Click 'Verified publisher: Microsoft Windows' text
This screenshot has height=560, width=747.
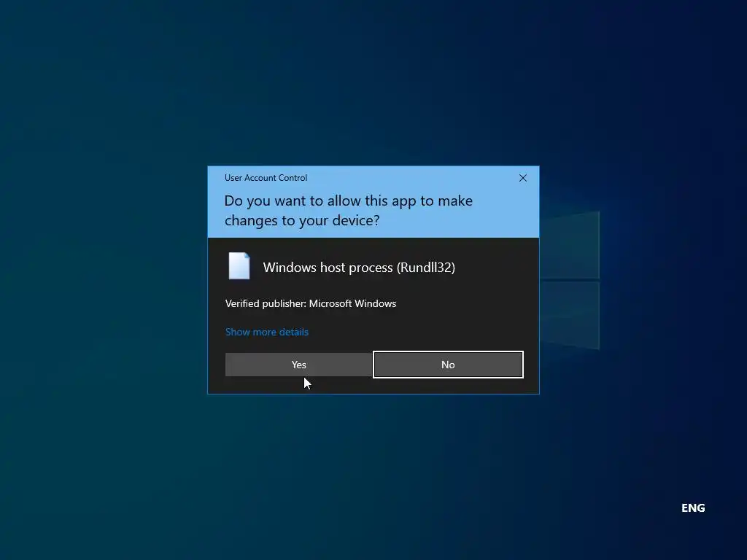[x=311, y=304]
